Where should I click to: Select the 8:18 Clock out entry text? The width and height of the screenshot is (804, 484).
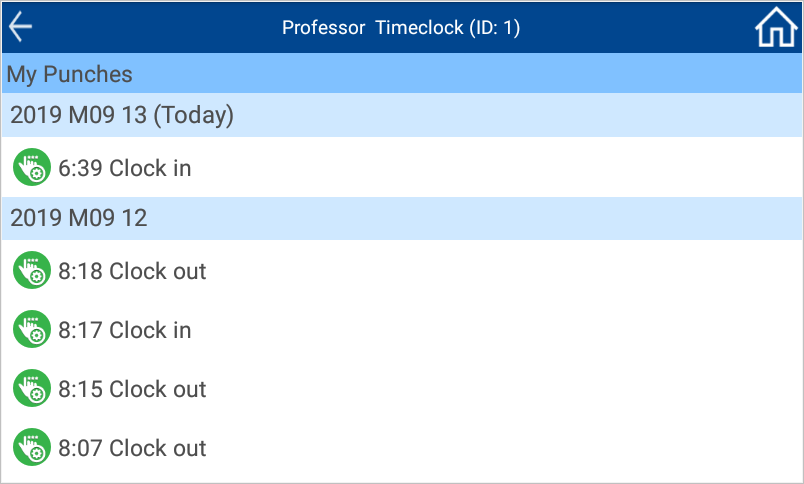point(132,271)
